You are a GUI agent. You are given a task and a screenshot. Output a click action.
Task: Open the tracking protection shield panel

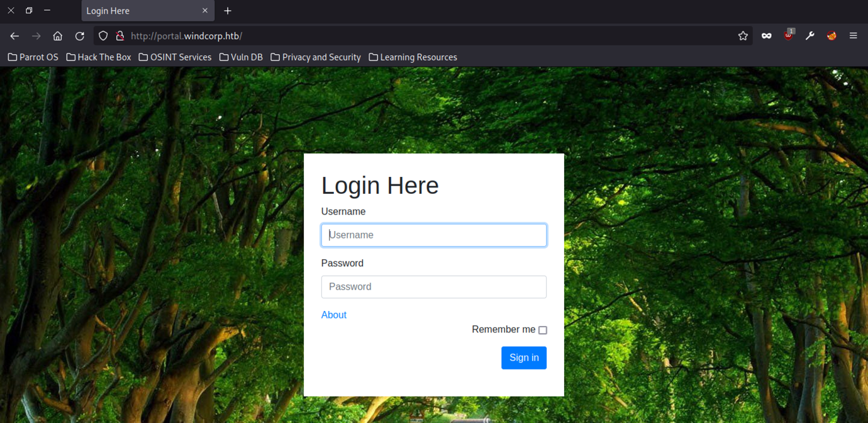pos(103,36)
